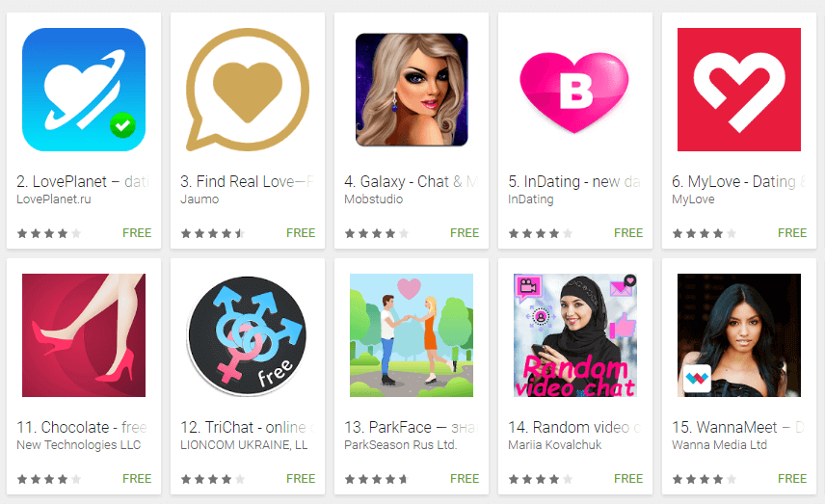Open LIONCOM UKRAINE developer link

(x=244, y=445)
